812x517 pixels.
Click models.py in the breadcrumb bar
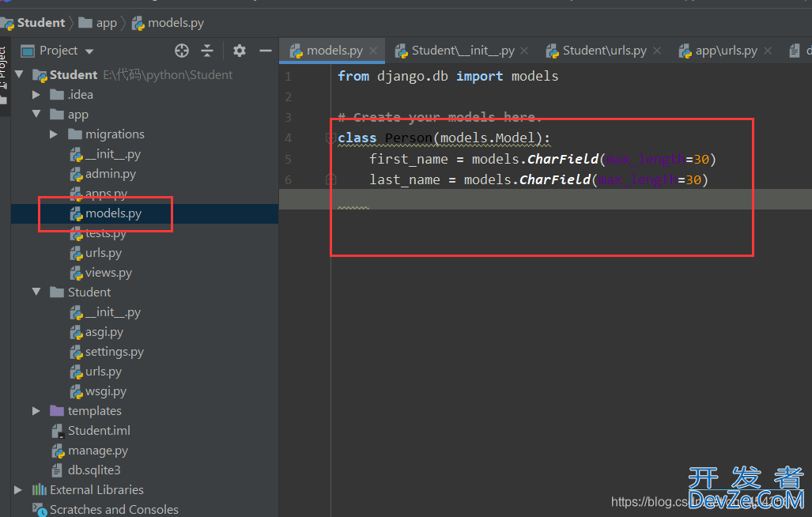click(x=176, y=23)
